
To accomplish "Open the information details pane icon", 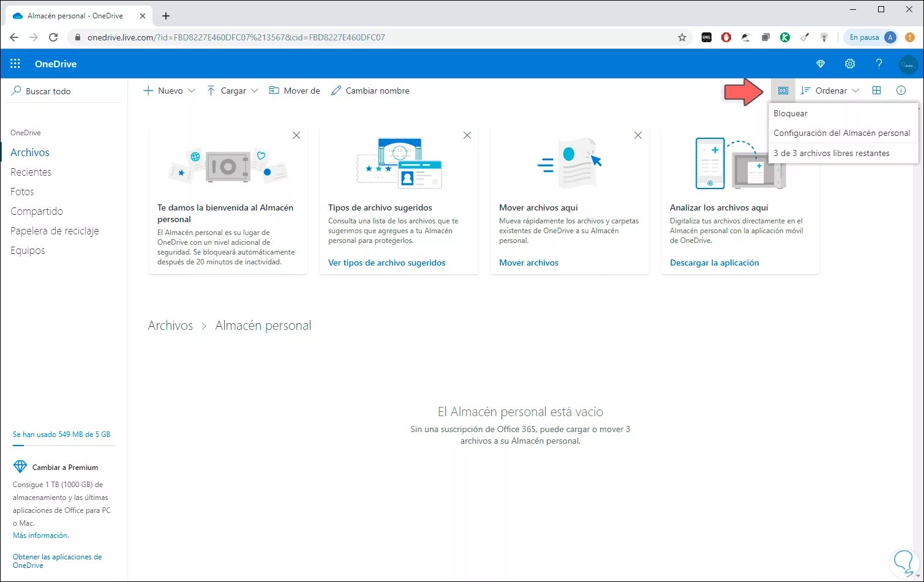I will 901,91.
